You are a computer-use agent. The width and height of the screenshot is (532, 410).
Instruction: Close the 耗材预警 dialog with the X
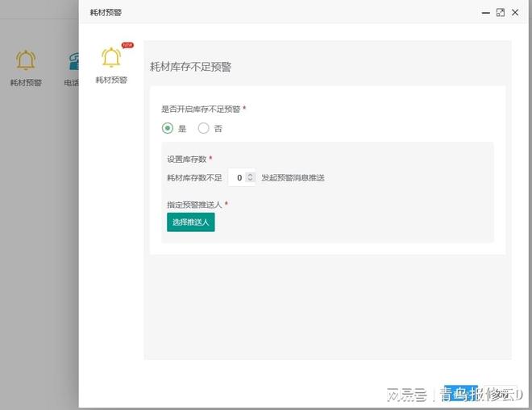(x=515, y=12)
